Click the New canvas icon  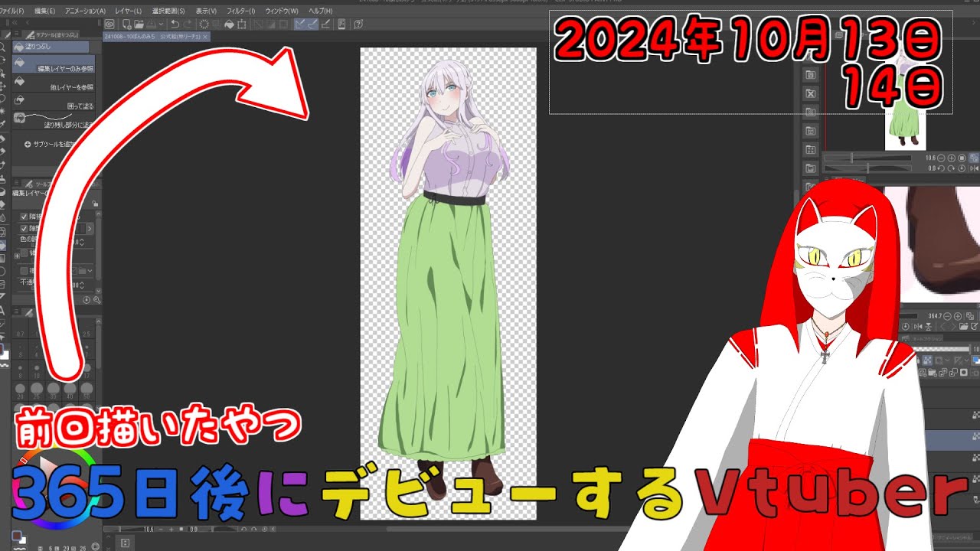pyautogui.click(x=126, y=24)
